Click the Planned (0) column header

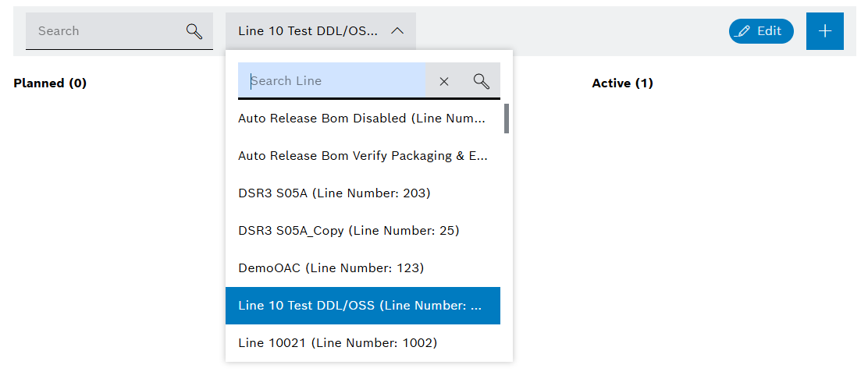[x=50, y=83]
